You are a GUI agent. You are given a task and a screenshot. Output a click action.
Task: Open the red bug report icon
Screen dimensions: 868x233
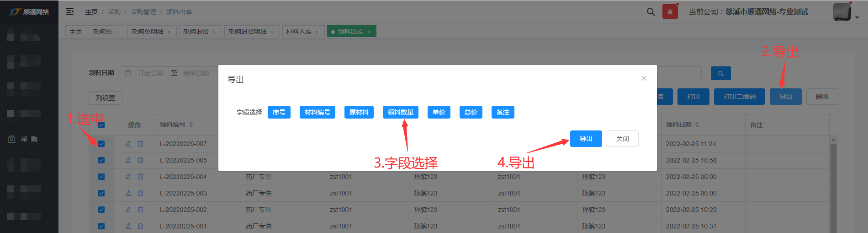(x=670, y=12)
